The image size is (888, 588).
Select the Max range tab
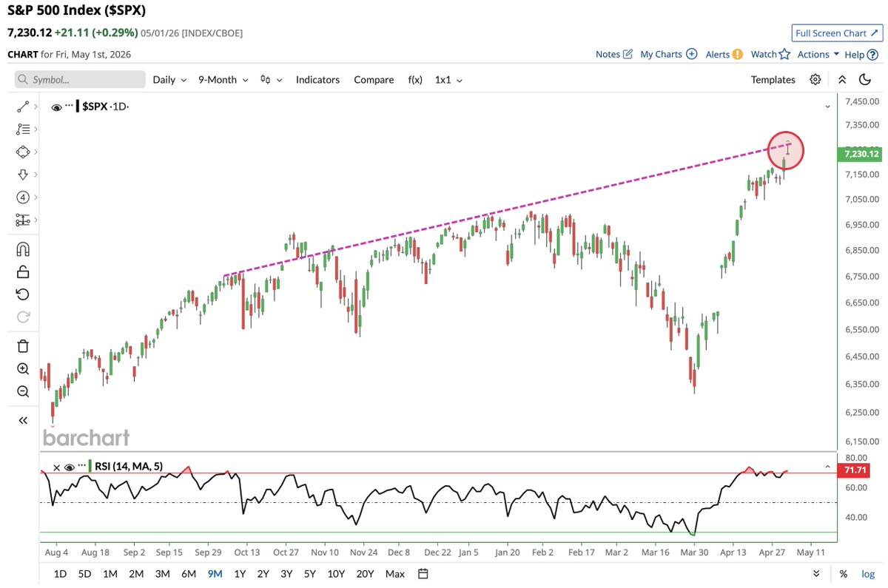395,574
